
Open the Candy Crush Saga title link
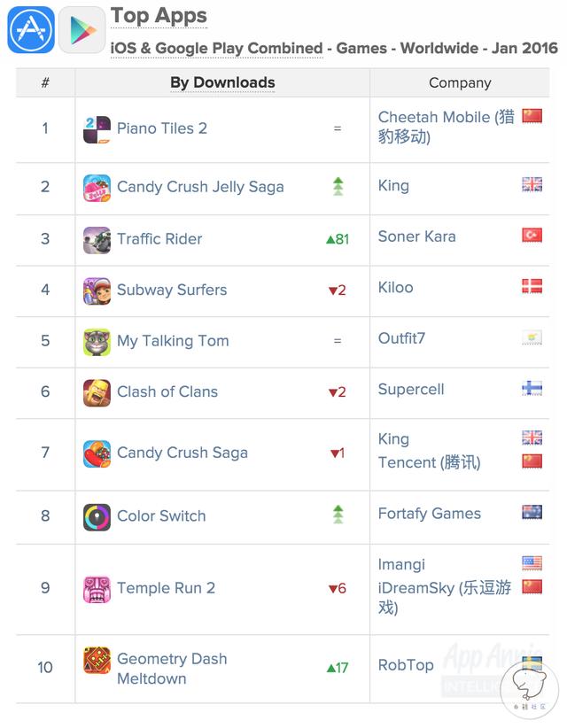pos(183,453)
